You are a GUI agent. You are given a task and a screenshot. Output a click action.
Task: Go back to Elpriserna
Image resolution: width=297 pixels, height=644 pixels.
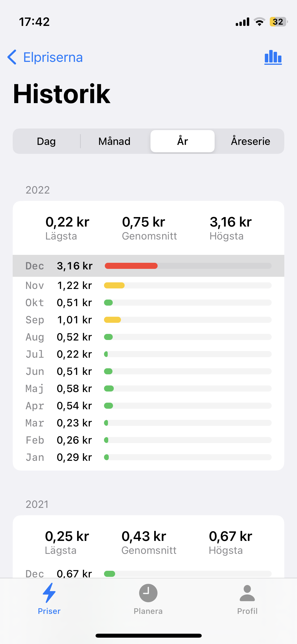click(x=53, y=57)
